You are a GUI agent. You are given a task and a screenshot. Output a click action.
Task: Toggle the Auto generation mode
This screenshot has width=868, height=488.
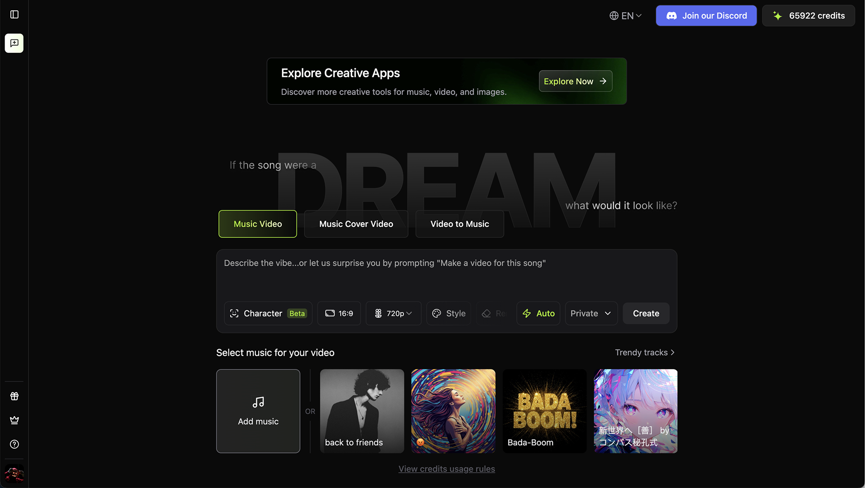coord(538,313)
